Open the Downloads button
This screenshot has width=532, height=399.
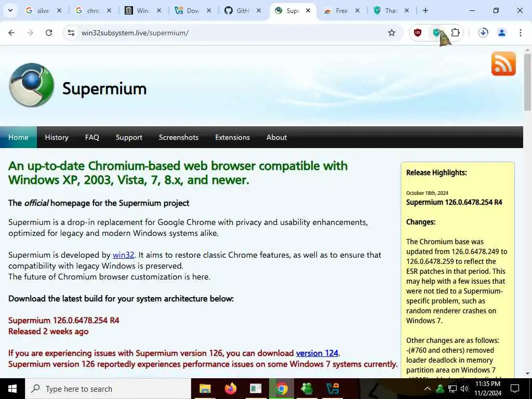pyautogui.click(x=483, y=33)
